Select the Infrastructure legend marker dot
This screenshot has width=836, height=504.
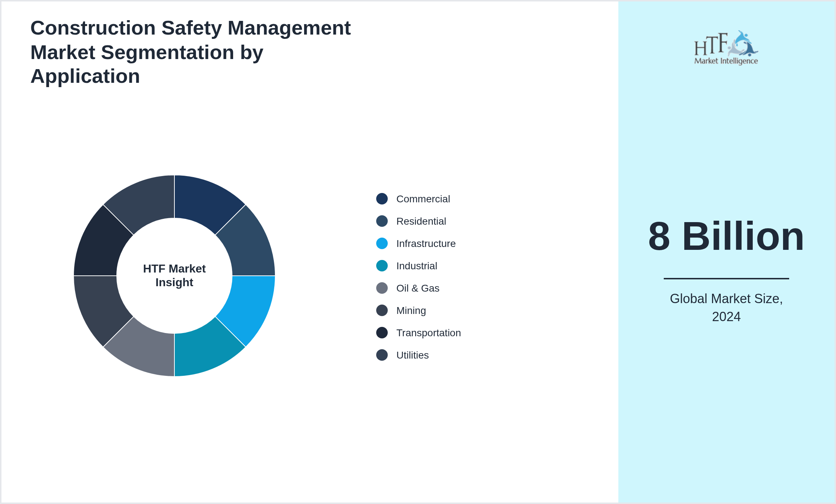point(381,243)
